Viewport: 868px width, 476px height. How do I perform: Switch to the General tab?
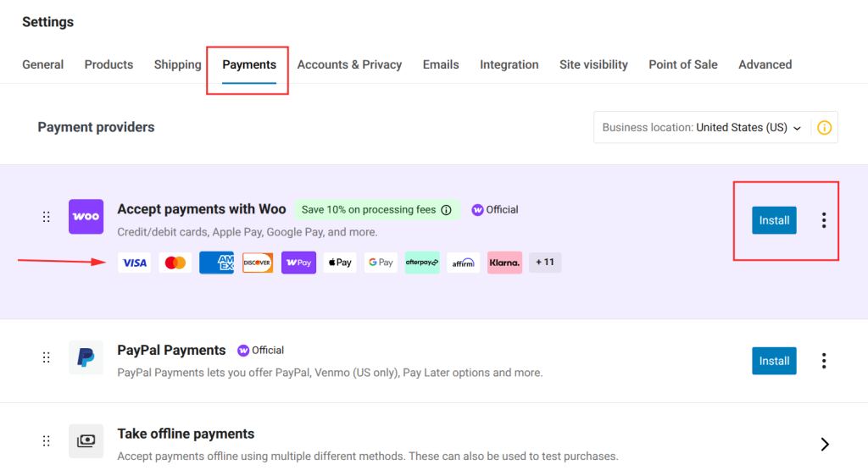(x=42, y=64)
